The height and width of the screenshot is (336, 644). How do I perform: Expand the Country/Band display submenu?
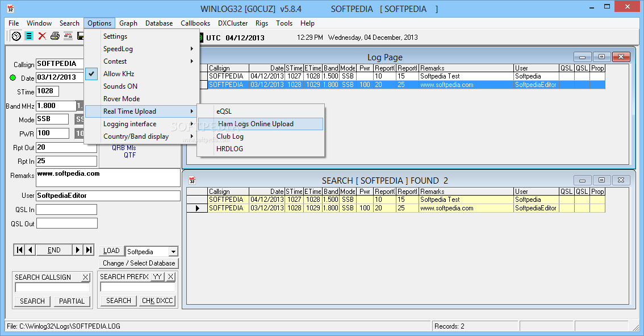142,136
